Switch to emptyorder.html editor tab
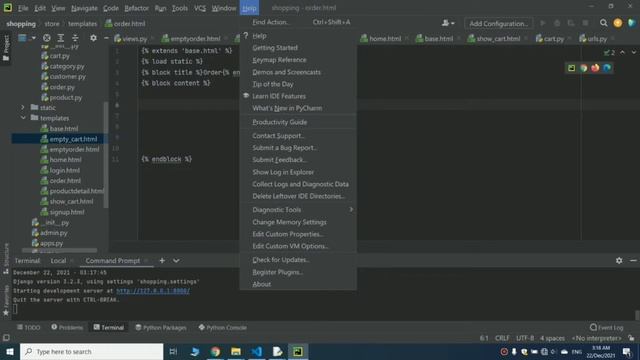This screenshot has width=640, height=360. (x=193, y=39)
